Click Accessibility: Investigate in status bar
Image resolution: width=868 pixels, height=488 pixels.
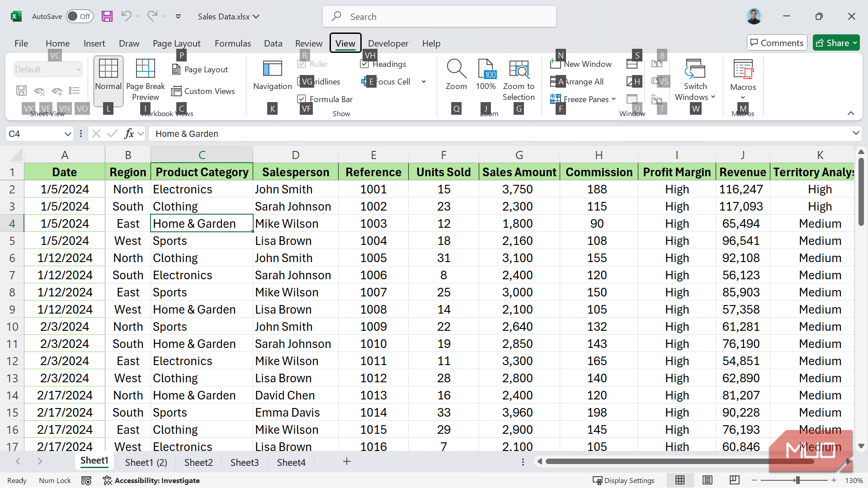coord(151,480)
